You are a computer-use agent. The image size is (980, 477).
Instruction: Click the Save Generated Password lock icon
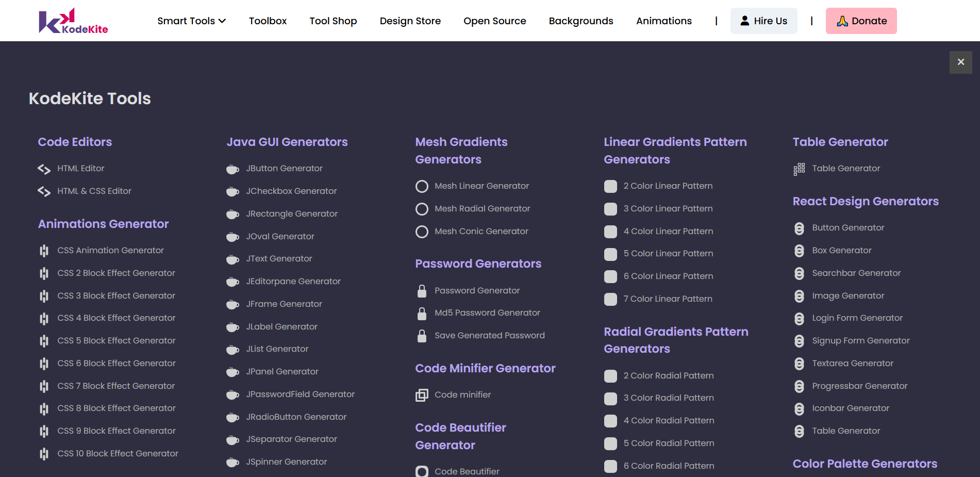pyautogui.click(x=422, y=336)
